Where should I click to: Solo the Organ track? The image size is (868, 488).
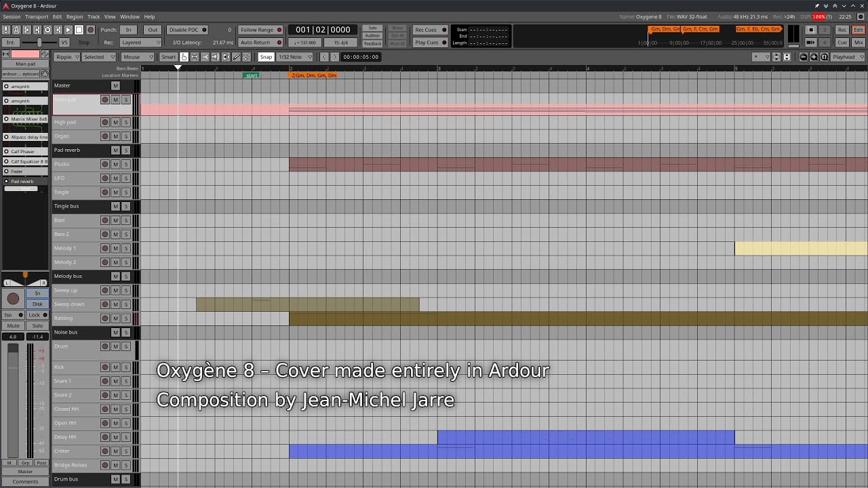click(125, 136)
